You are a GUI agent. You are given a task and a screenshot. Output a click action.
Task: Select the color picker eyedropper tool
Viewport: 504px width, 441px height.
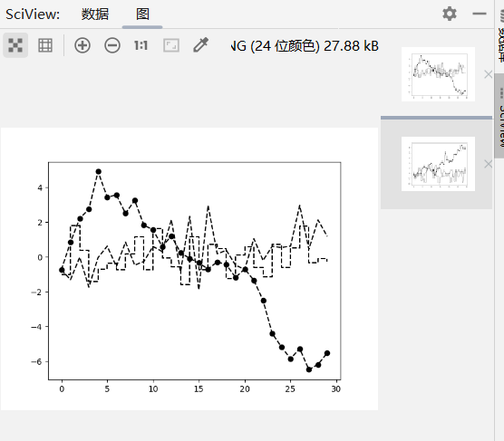[201, 45]
